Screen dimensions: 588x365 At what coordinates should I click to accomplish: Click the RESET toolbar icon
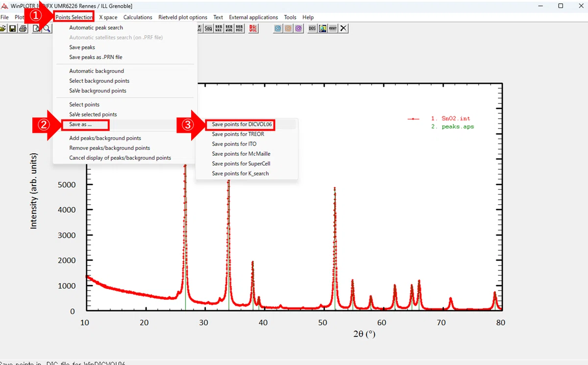coord(333,28)
